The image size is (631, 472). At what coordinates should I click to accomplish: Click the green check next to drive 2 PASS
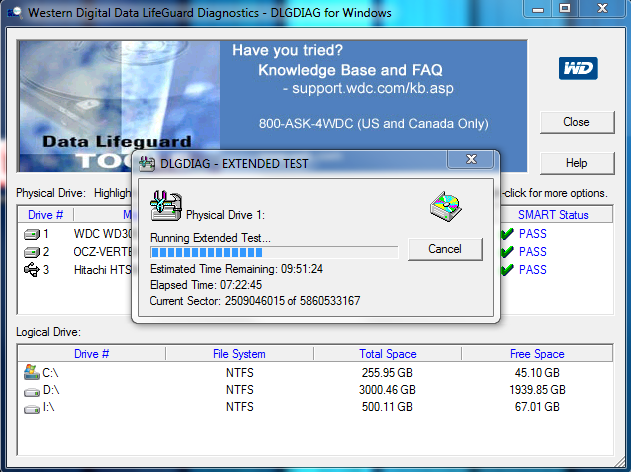pyautogui.click(x=507, y=251)
